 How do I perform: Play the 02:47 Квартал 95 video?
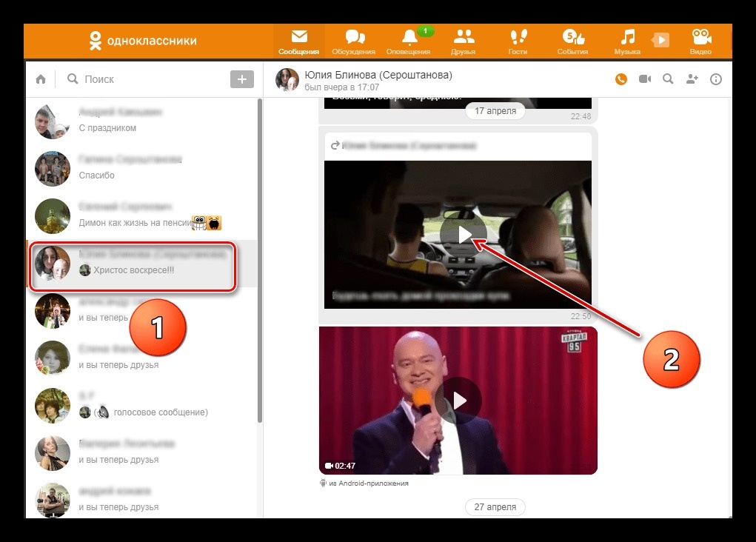[458, 401]
